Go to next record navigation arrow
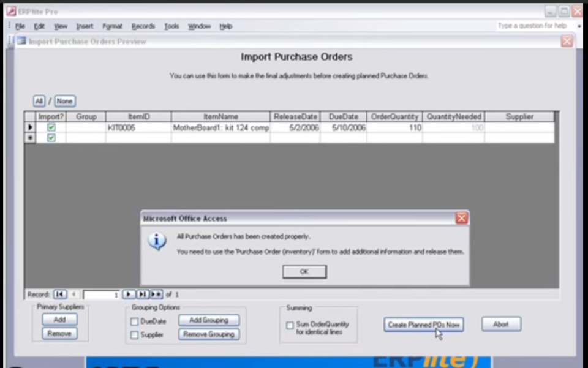This screenshot has height=368, width=588. pyautogui.click(x=128, y=295)
